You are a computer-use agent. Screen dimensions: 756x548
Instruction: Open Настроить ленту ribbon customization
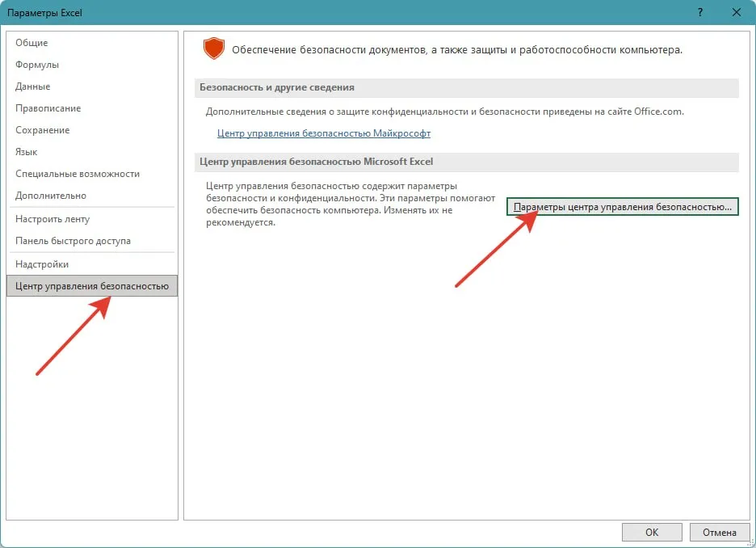pyautogui.click(x=52, y=219)
